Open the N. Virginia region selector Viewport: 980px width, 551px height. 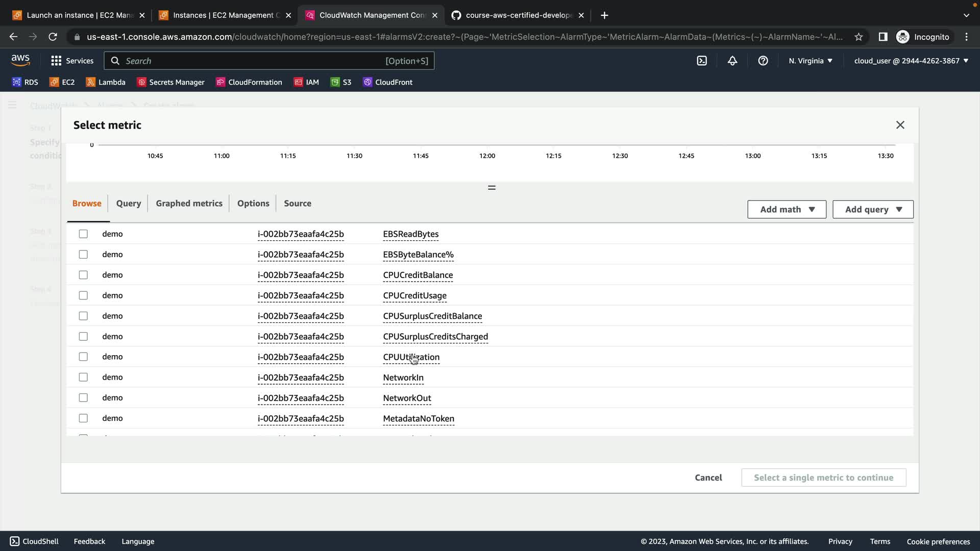click(810, 61)
